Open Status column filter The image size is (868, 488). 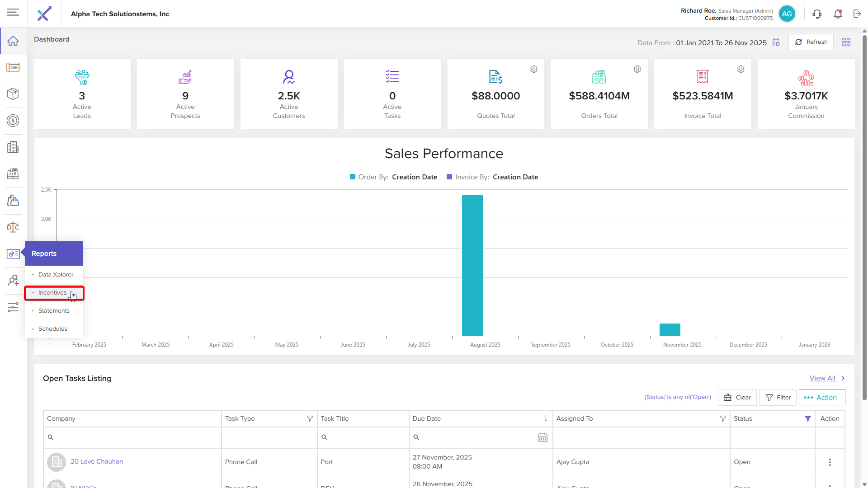pos(808,419)
